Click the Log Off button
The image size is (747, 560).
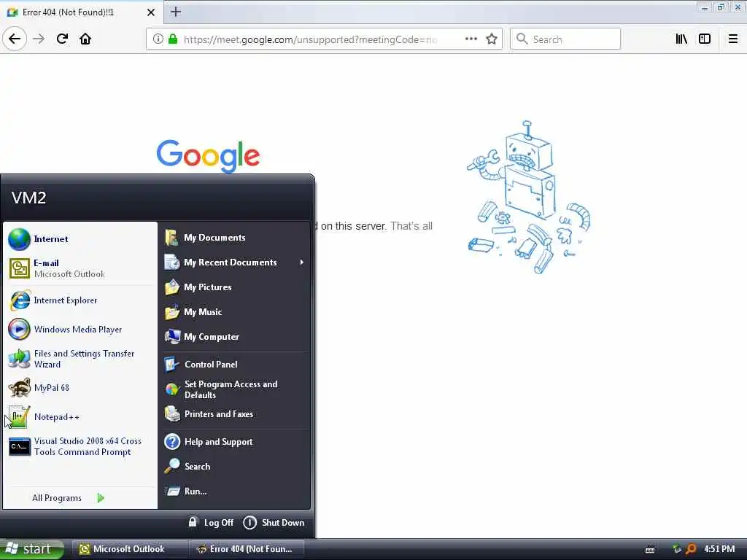pyautogui.click(x=211, y=522)
